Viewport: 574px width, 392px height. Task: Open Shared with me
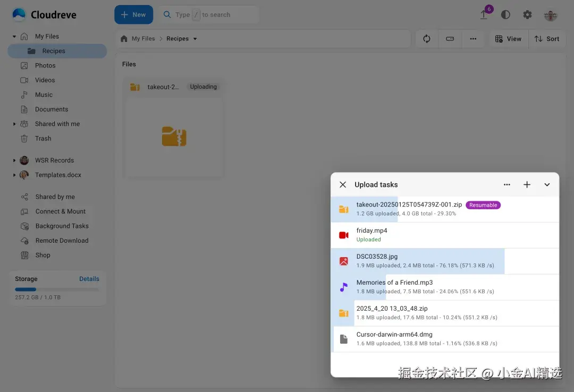57,124
